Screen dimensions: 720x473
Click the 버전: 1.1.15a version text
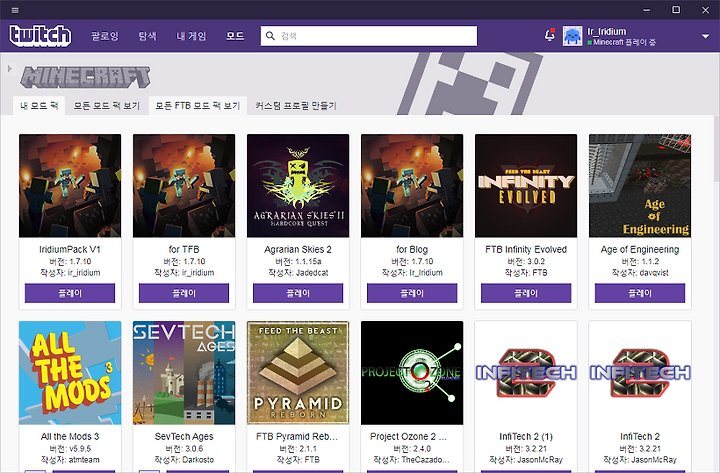(x=298, y=261)
